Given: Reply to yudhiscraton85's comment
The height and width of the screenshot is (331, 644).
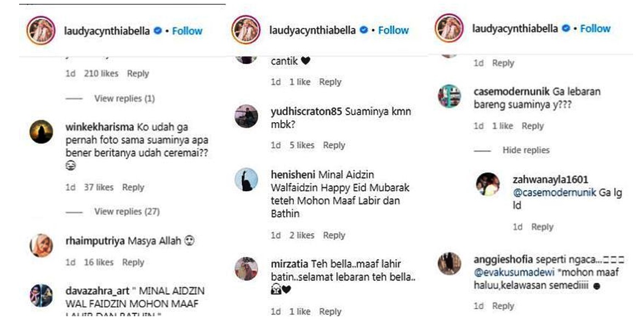Looking at the screenshot, I should [x=334, y=145].
